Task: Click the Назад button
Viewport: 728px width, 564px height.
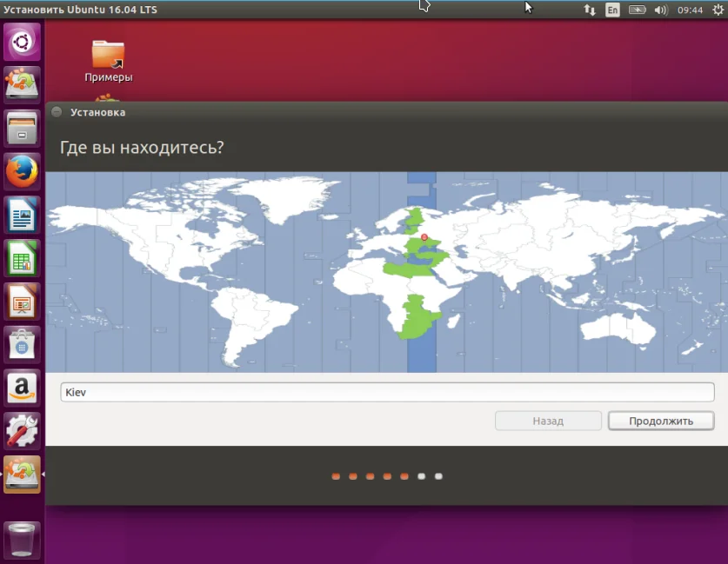Action: click(x=548, y=421)
